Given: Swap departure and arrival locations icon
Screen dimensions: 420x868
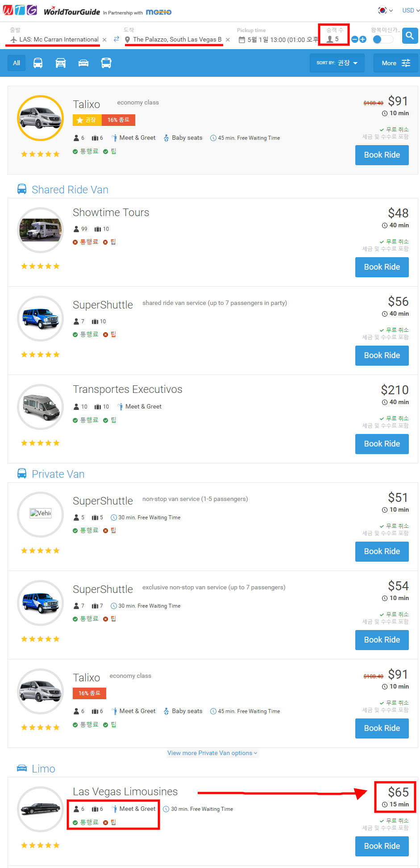Looking at the screenshot, I should (x=116, y=39).
